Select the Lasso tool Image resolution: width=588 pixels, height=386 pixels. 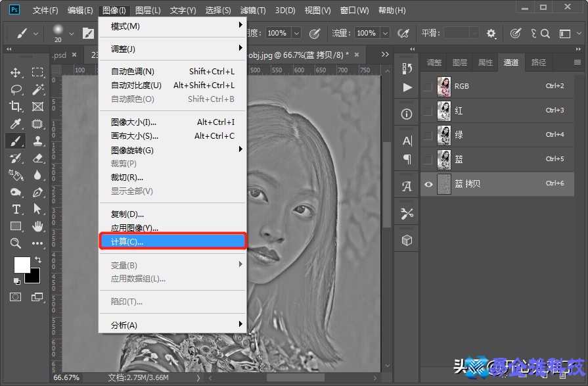pos(16,89)
